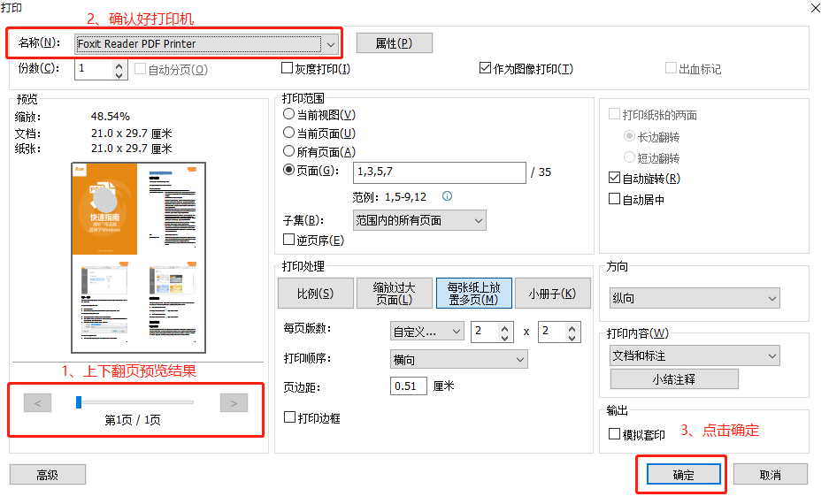
Task: Increase the pages-per-sheet column count
Action: [504, 327]
